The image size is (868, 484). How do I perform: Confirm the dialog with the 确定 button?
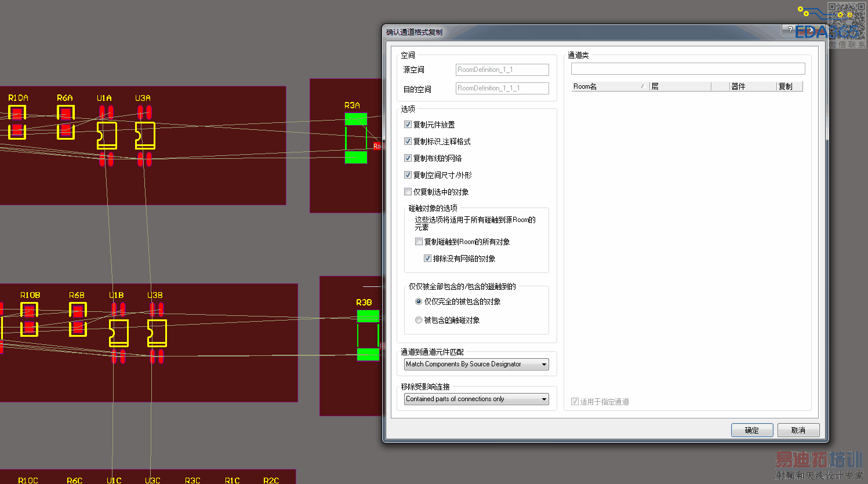coord(752,430)
